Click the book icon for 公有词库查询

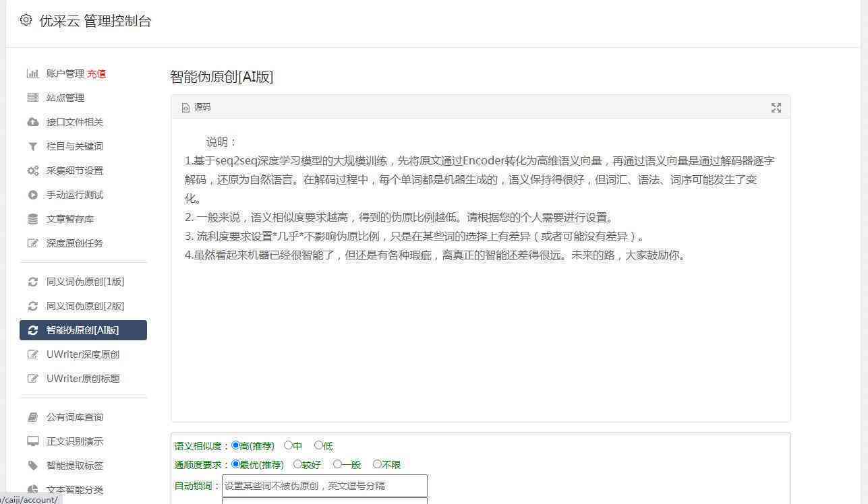click(x=32, y=417)
